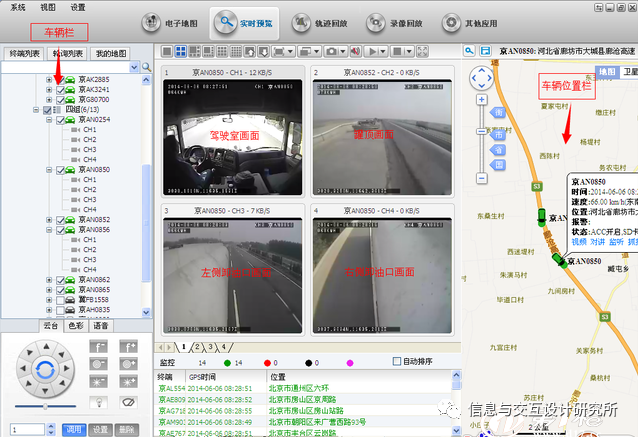638x437 pixels.
Task: Open aspect ratio dropdown arrow
Action: click(290, 52)
